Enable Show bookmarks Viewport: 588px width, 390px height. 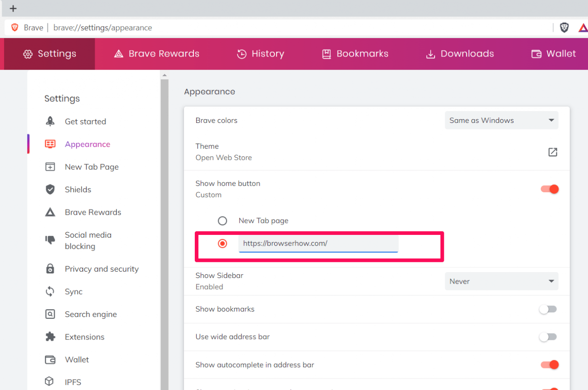click(548, 309)
